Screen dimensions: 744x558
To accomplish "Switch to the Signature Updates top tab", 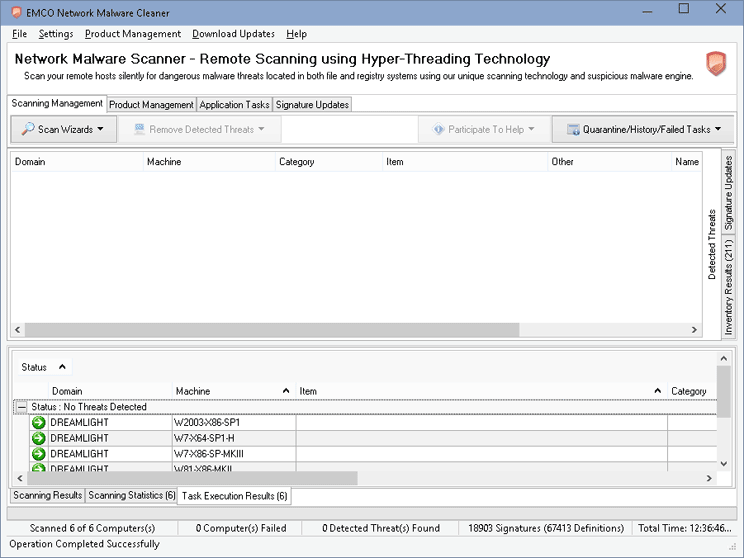I will click(312, 104).
